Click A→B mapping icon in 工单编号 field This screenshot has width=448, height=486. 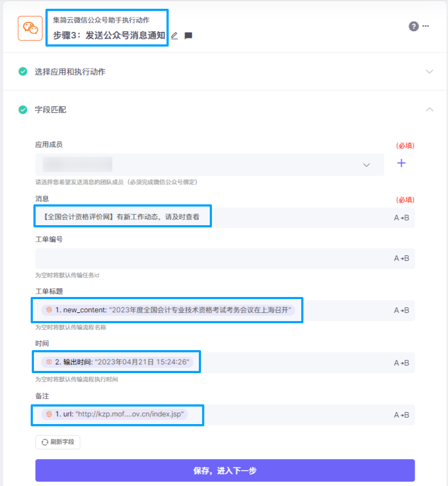pos(401,258)
